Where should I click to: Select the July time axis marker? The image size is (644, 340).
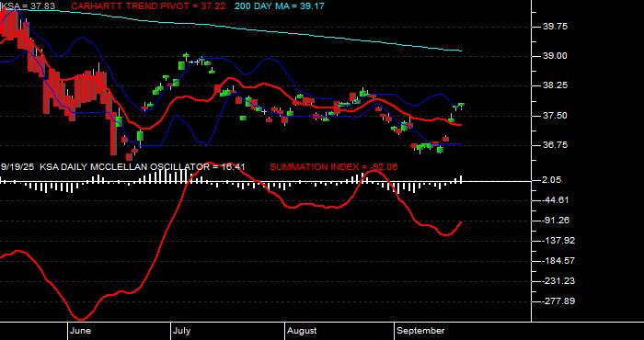[x=181, y=331]
